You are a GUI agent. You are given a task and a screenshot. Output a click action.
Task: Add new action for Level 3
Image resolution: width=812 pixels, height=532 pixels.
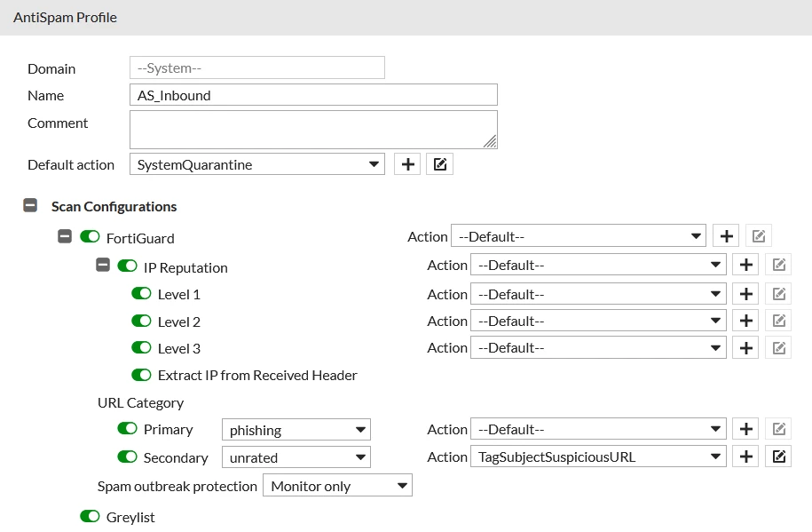(x=745, y=347)
